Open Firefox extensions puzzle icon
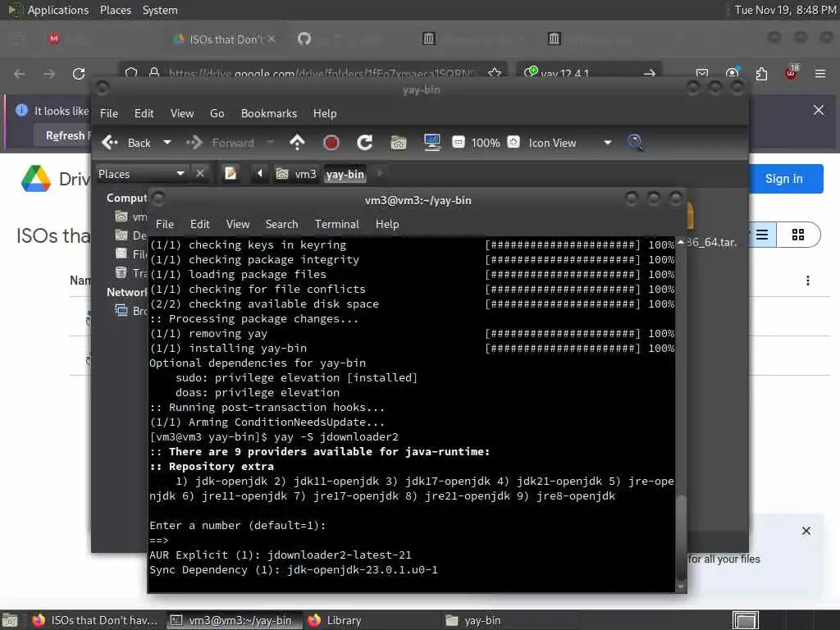 coord(761,73)
